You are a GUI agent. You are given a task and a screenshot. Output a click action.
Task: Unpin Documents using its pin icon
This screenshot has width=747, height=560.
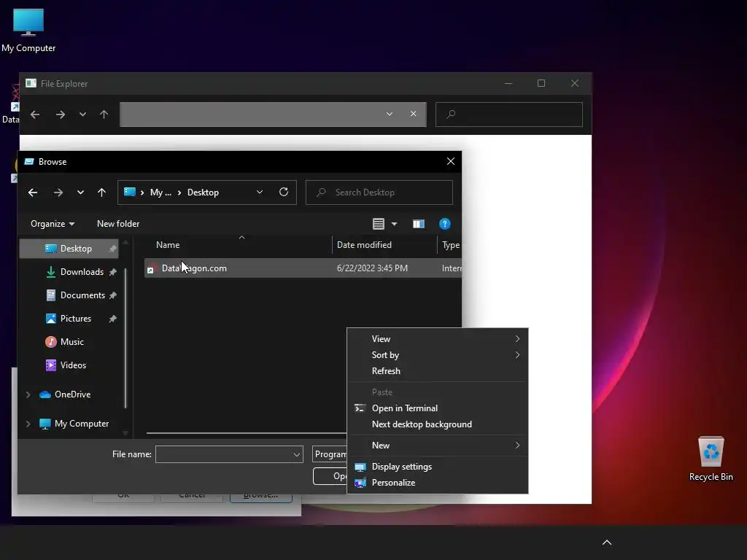[112, 295]
